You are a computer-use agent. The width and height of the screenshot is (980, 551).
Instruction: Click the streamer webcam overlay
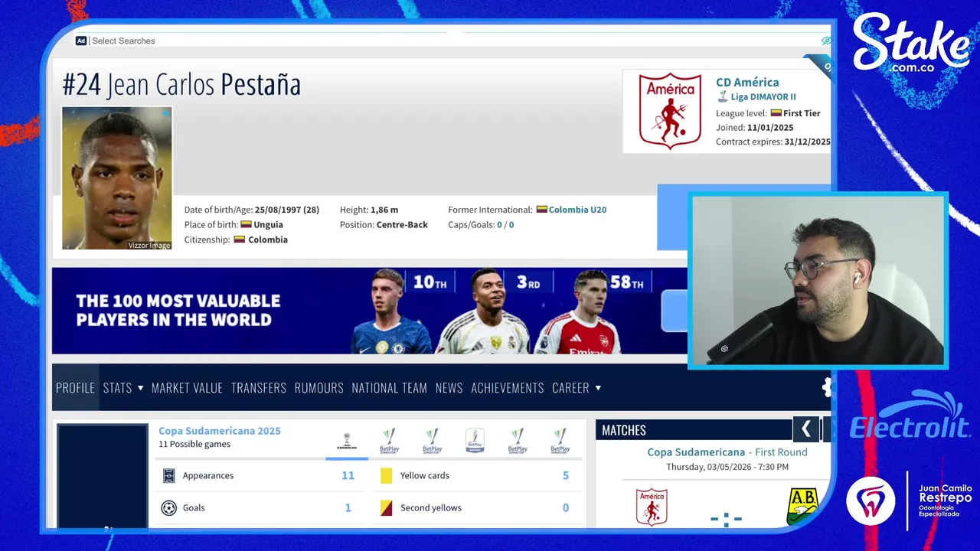[x=818, y=280]
